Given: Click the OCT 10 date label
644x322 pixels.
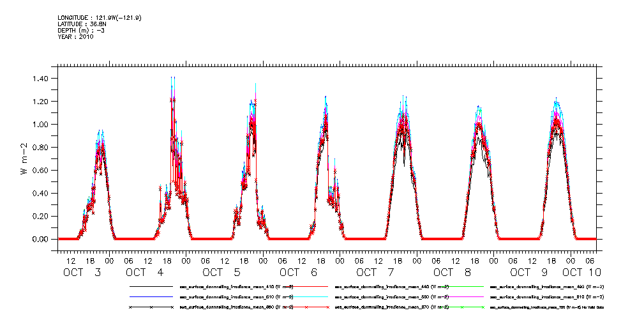Looking at the screenshot, I should tap(582, 272).
